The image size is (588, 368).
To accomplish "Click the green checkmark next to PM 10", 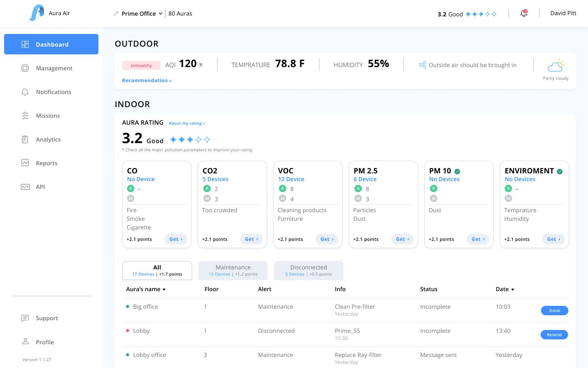I will click(x=457, y=171).
